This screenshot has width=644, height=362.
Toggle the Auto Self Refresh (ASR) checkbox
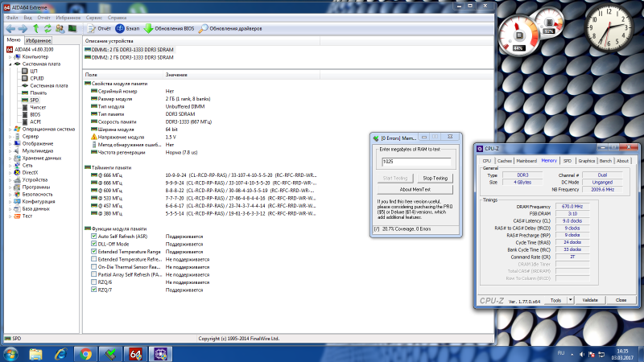coord(93,236)
